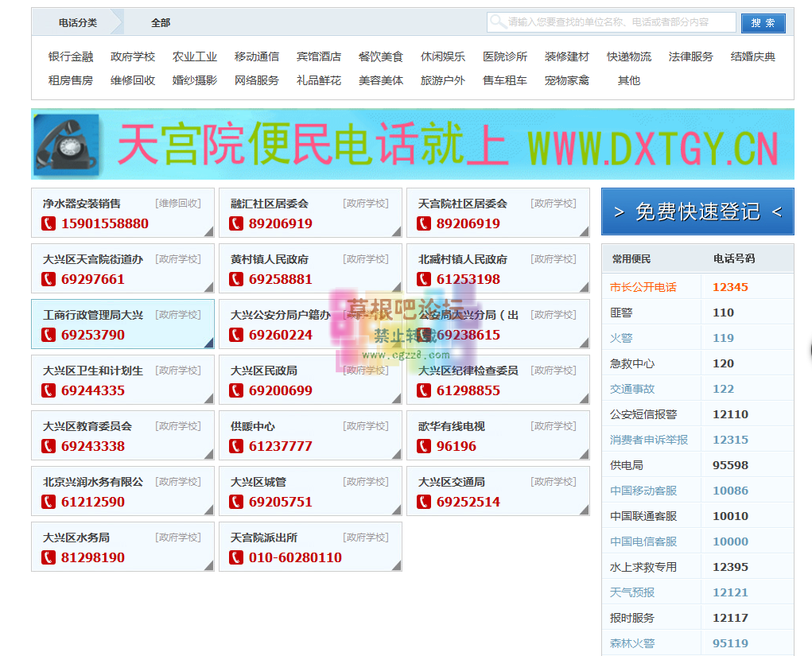
Task: Click the phone icon next to 81298190 大兴区水务局
Action: 47,557
